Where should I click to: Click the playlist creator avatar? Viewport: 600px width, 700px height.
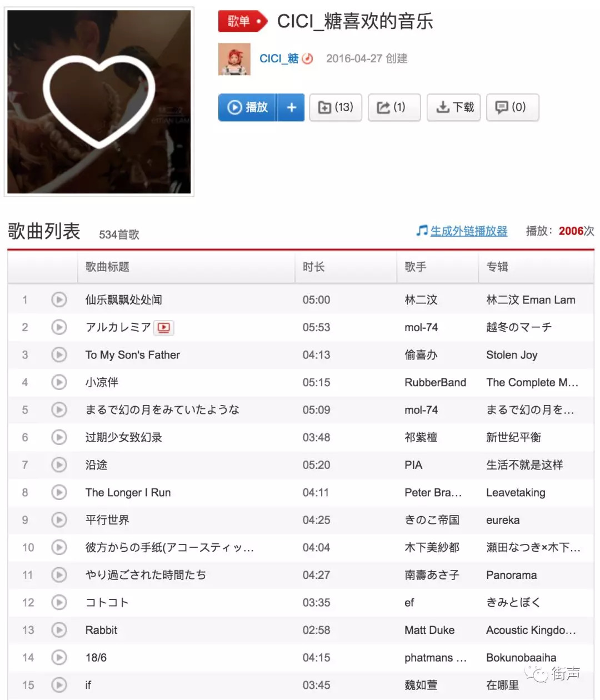coord(234,59)
